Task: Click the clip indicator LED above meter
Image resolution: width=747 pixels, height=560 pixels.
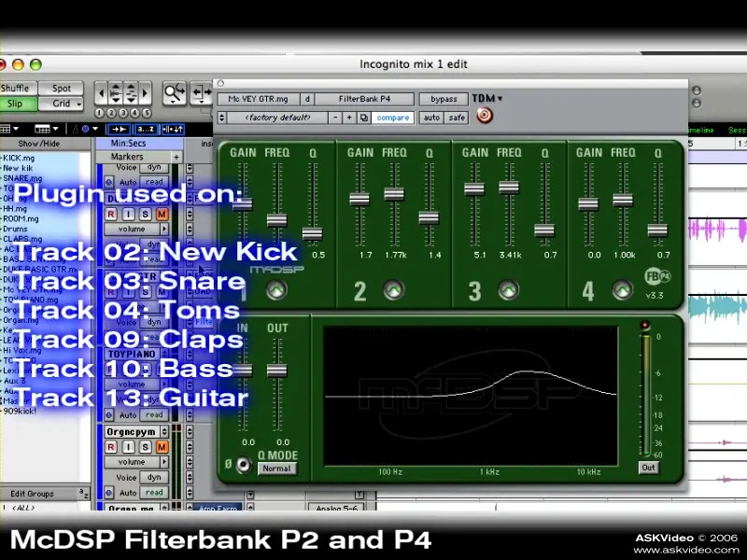Action: click(645, 325)
